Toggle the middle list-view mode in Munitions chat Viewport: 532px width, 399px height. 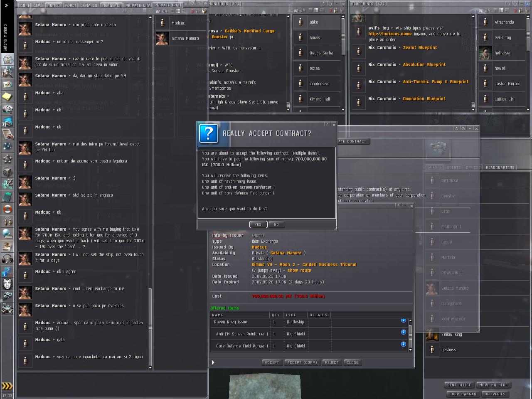(x=316, y=10)
